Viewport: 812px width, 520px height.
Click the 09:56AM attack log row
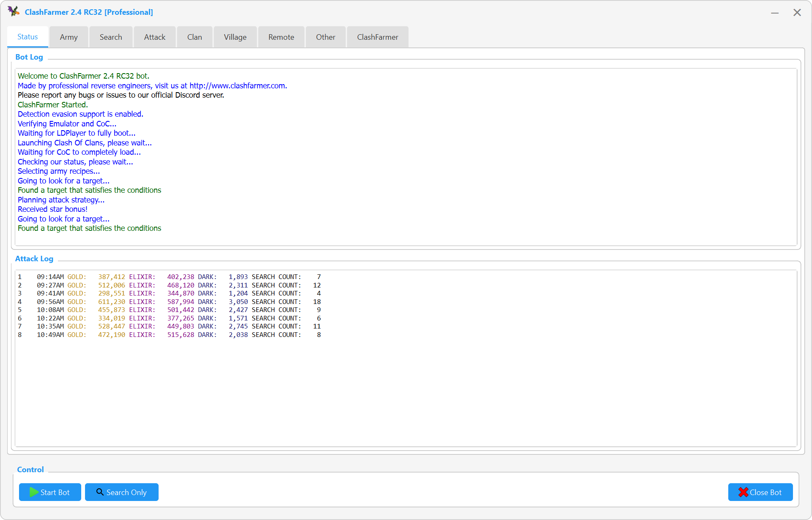[x=169, y=302]
